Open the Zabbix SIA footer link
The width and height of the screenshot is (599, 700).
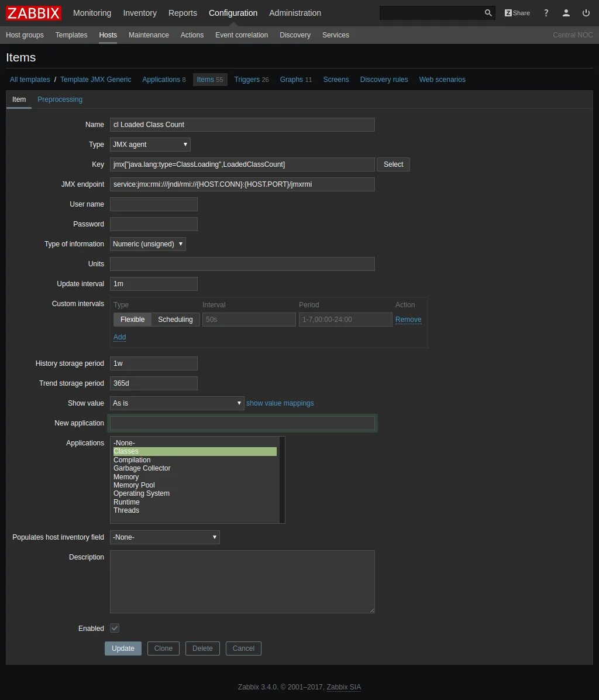[x=343, y=687]
